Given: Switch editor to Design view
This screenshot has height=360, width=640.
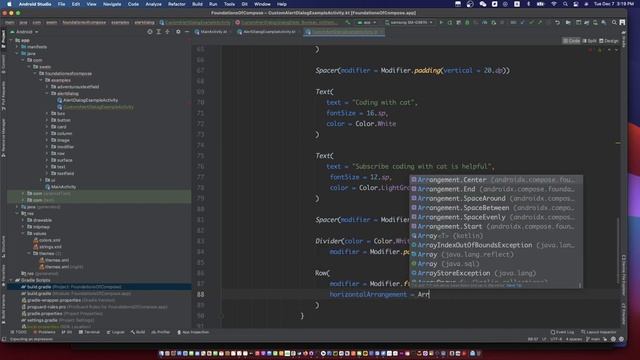Looking at the screenshot, I should [609, 41].
